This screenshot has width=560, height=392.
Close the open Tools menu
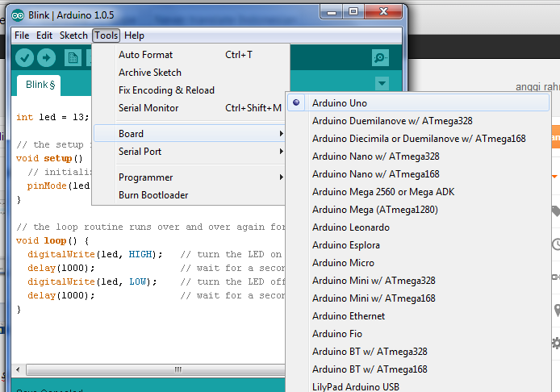pyautogui.click(x=106, y=35)
